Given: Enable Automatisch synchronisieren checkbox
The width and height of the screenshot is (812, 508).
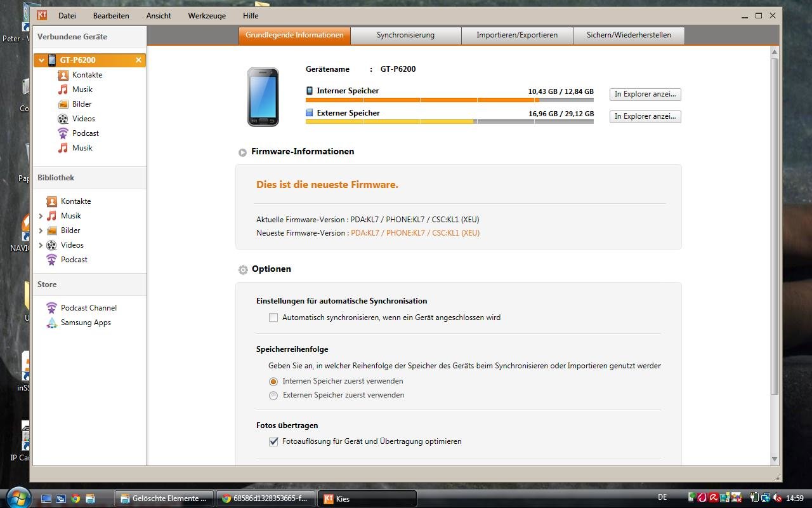Looking at the screenshot, I should point(273,317).
